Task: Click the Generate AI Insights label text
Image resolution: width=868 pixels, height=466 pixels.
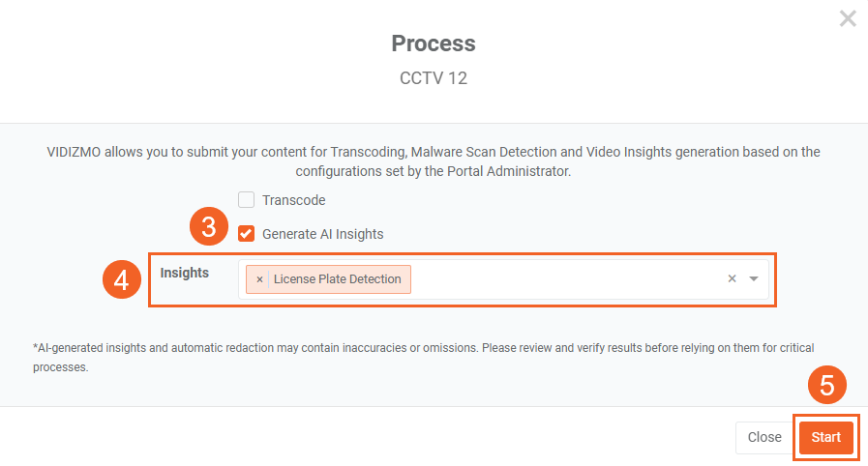Action: click(322, 234)
